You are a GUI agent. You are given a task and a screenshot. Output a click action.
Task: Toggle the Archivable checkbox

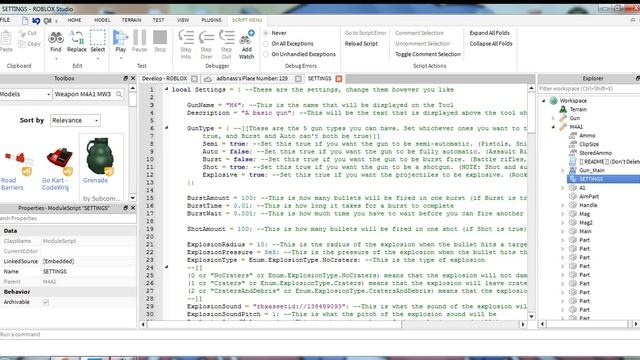point(46,302)
